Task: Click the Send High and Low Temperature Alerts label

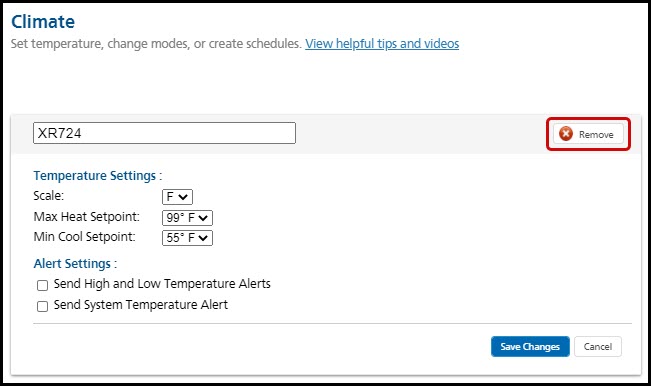Action: pos(162,284)
